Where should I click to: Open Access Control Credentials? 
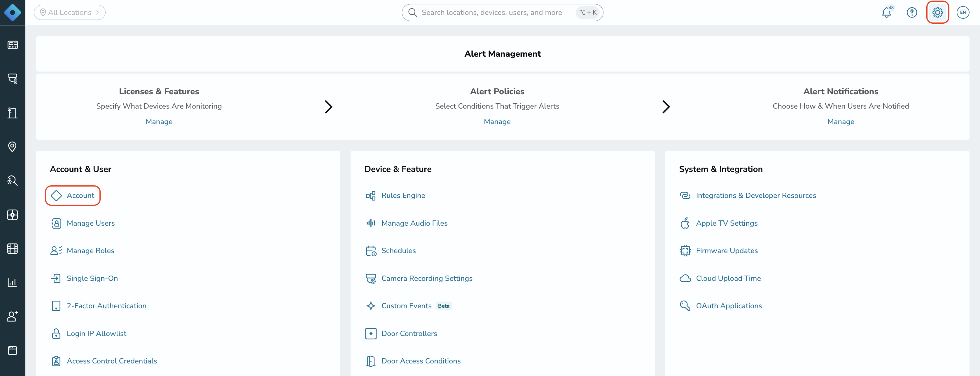(104, 361)
